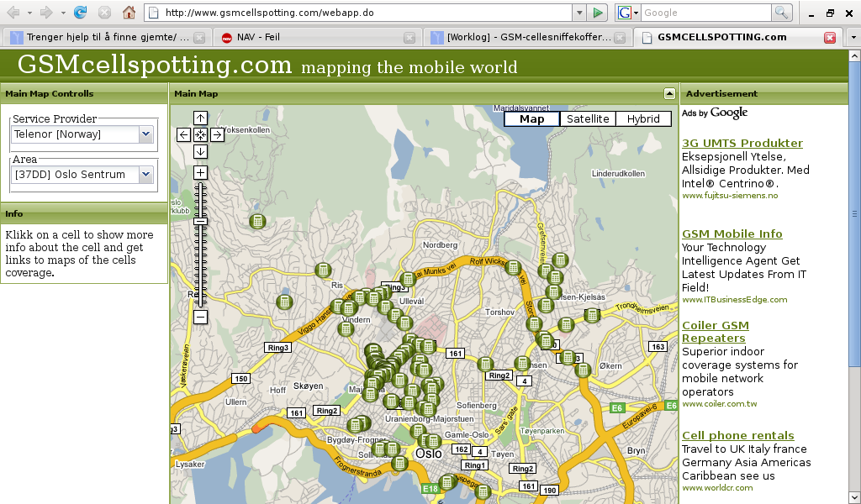Open the Google search engine selector icon
861x504 pixels.
[x=627, y=12]
